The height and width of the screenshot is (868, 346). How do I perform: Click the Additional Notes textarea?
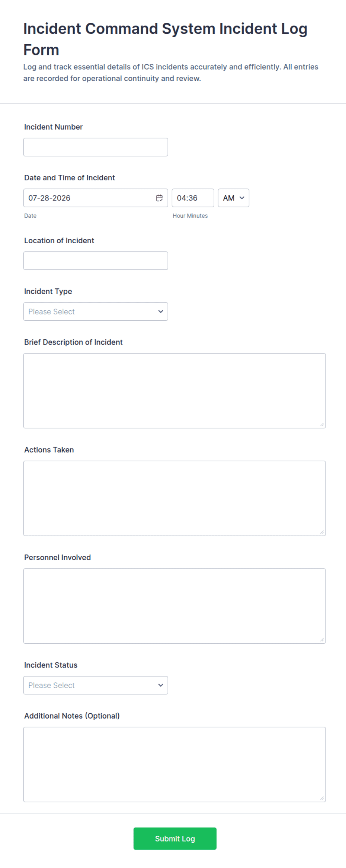click(x=174, y=764)
